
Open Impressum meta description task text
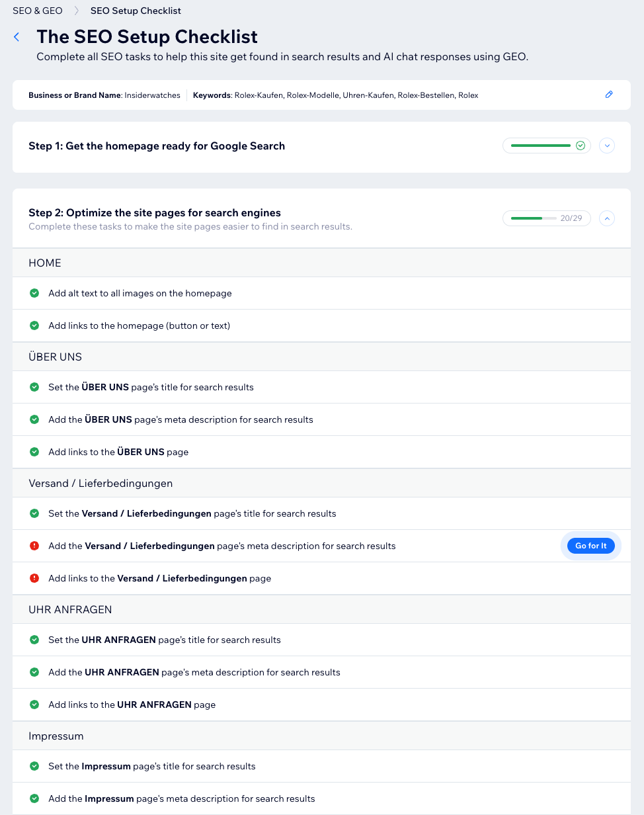click(182, 798)
